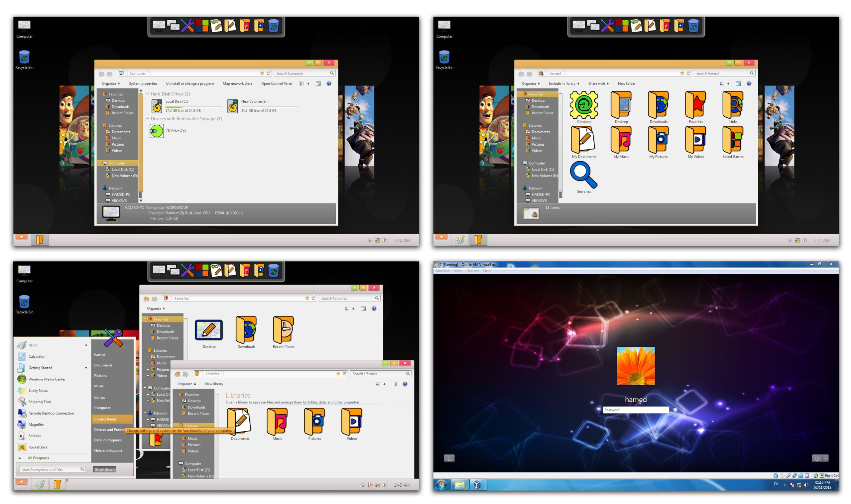Open the Contacts gear icon in hamed folder
The height and width of the screenshot is (504, 851).
point(583,105)
